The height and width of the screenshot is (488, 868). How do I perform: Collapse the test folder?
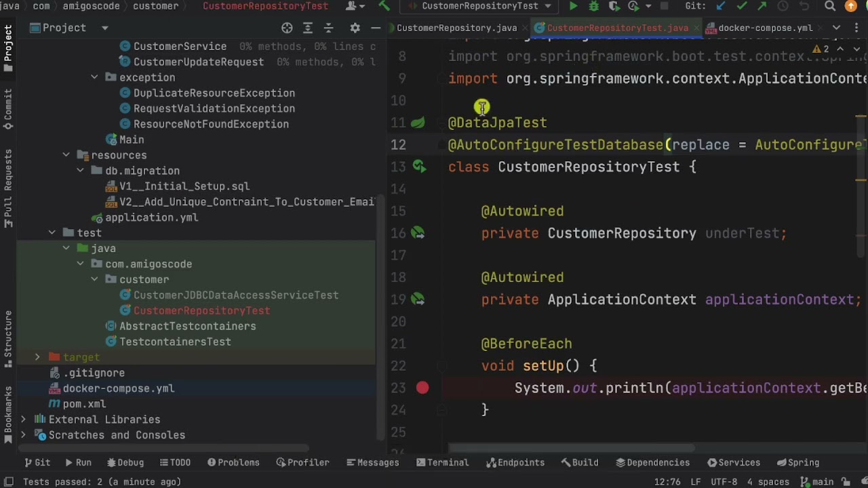pos(52,232)
